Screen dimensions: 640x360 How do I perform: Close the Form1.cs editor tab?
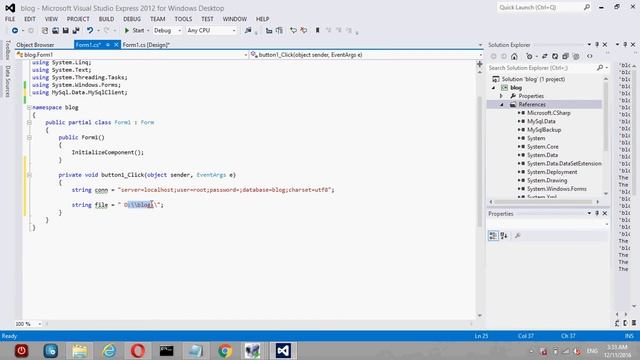pos(116,45)
